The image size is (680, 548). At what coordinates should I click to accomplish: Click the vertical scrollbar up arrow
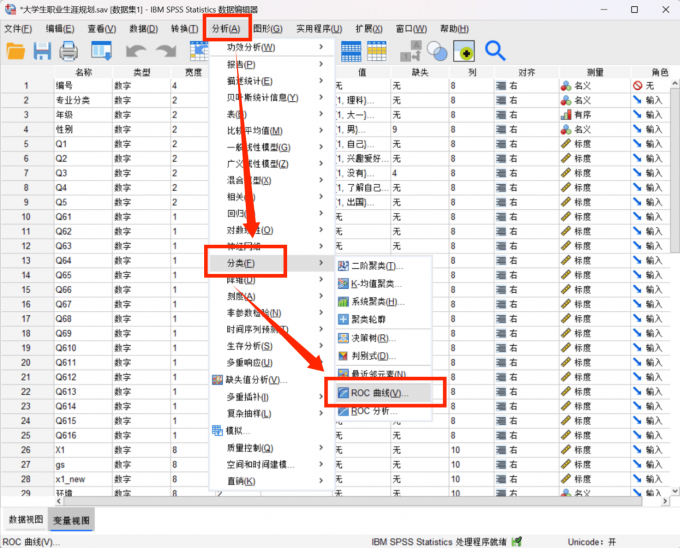click(675, 83)
